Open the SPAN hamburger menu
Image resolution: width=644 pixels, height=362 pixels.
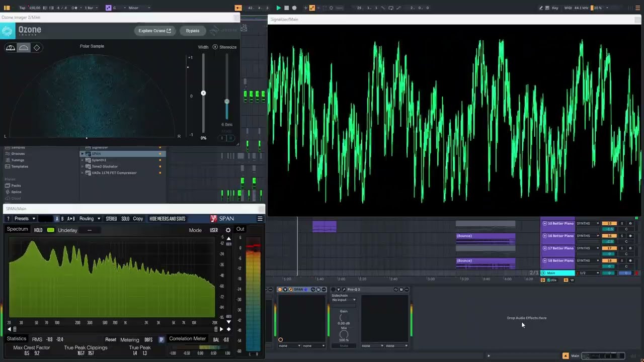(260, 219)
